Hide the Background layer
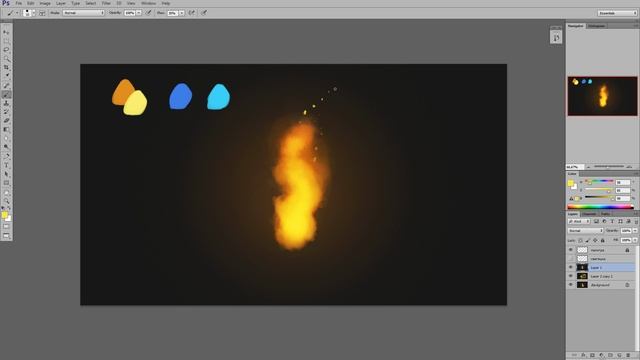 pyautogui.click(x=571, y=285)
